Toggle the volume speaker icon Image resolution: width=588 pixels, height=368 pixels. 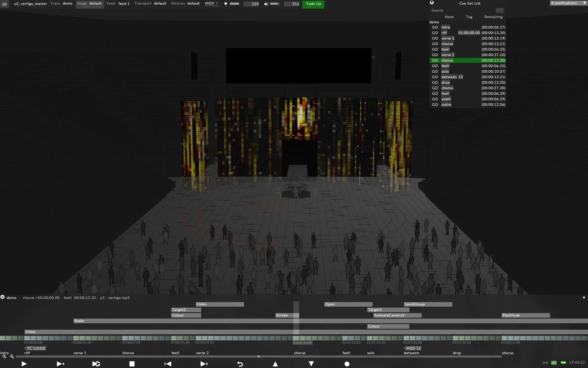[x=266, y=4]
